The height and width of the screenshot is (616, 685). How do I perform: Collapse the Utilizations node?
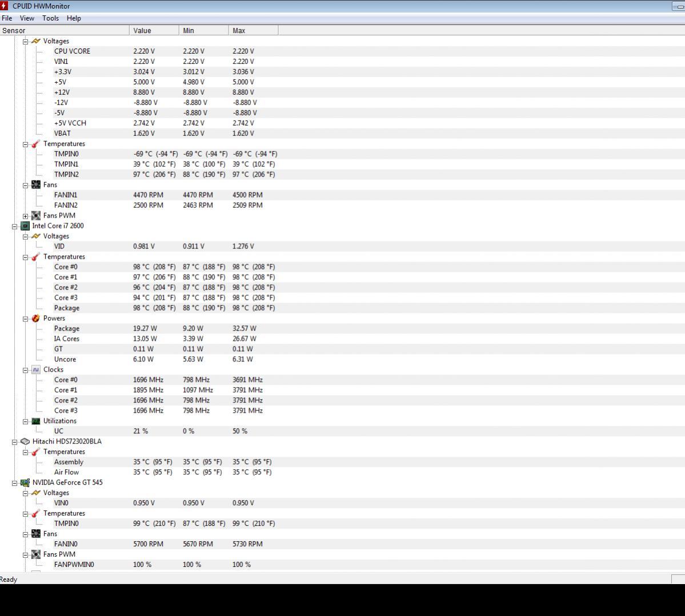(x=25, y=421)
